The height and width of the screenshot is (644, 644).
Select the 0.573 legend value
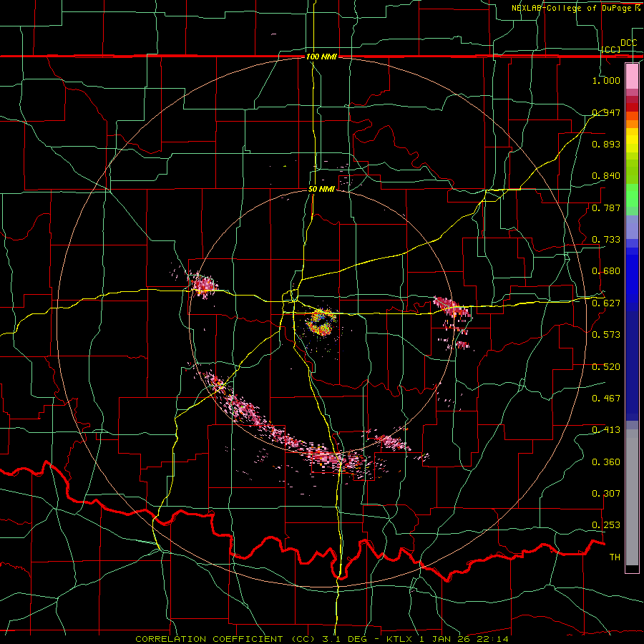[606, 335]
